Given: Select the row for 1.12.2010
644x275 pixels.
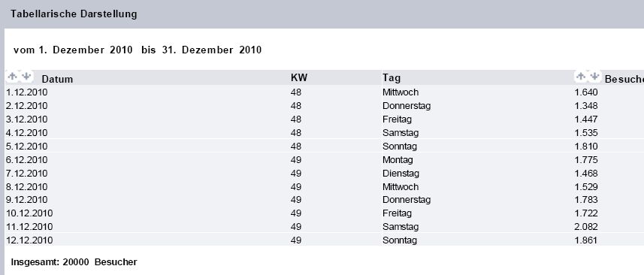Looking at the screenshot, I should (x=324, y=92).
